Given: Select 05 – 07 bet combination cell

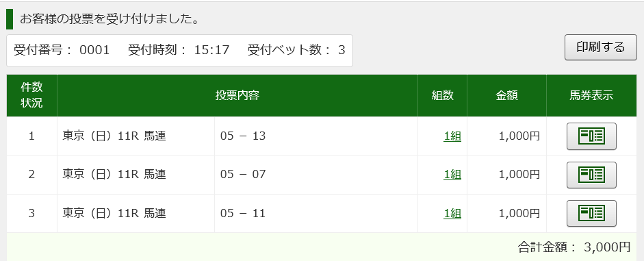Looking at the screenshot, I should [x=315, y=175].
